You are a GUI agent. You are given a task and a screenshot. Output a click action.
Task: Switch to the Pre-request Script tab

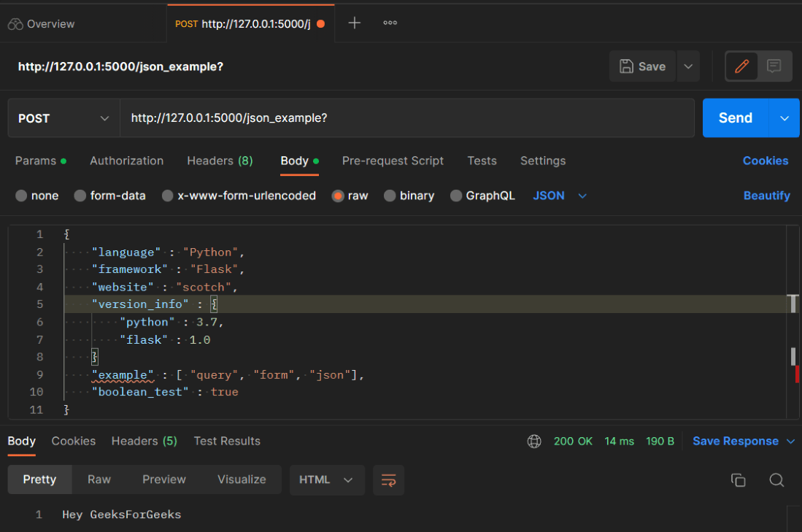[x=393, y=161]
